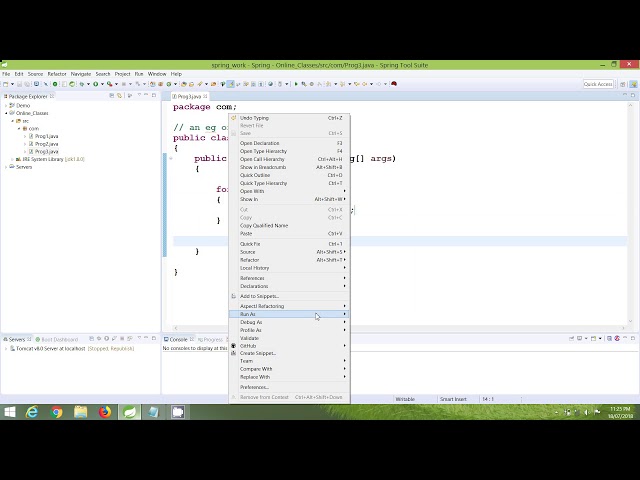Minimize the Package Explorer view
The width and height of the screenshot is (640, 480).
coord(146,95)
